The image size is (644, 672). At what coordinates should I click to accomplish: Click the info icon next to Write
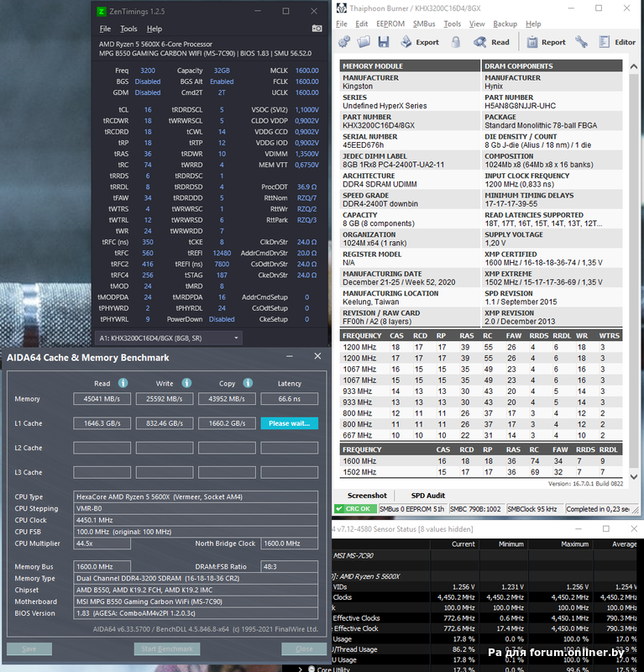[x=185, y=383]
